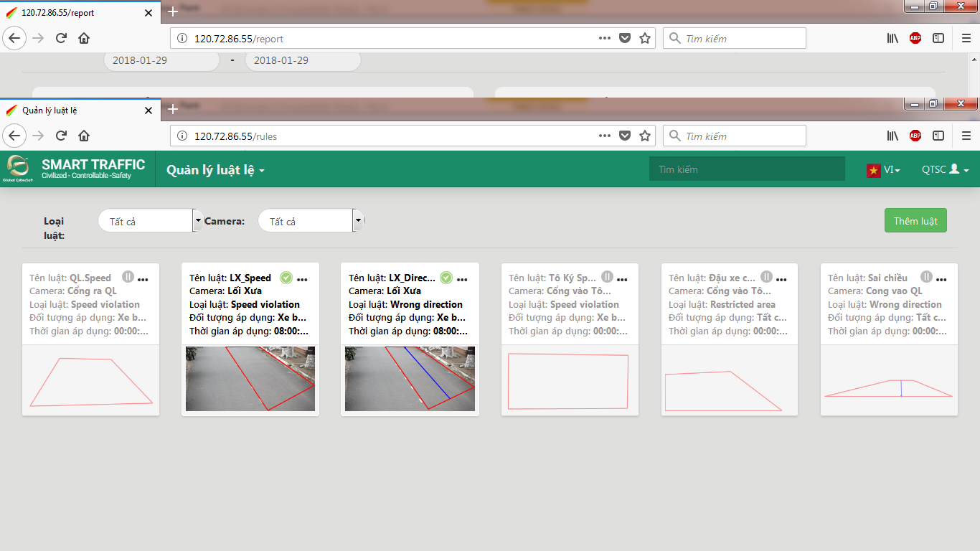980x551 pixels.
Task: Open the LX_Direc... camera thumbnail
Action: (x=410, y=379)
